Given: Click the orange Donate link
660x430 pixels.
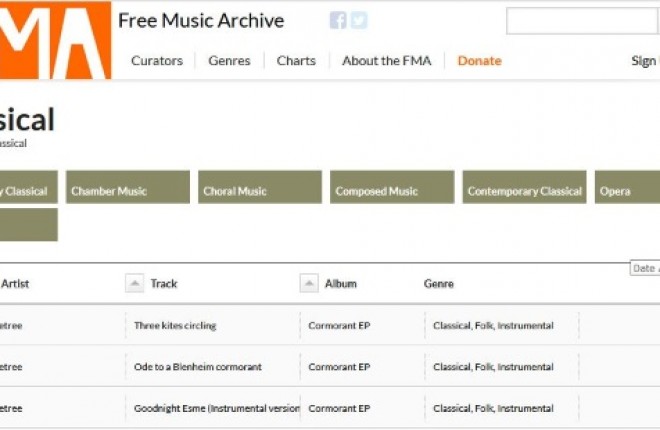Looking at the screenshot, I should coord(479,61).
